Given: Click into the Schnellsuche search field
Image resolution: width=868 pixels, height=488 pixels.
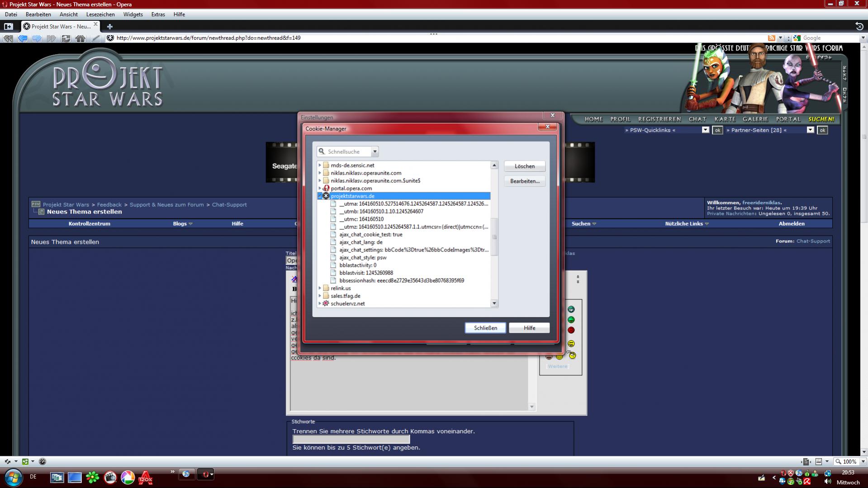Looking at the screenshot, I should point(348,152).
